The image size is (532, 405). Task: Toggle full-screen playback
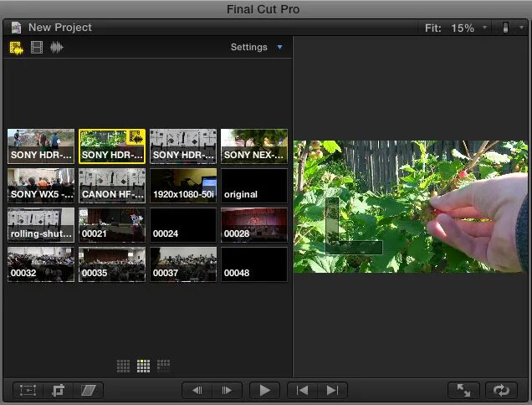click(463, 391)
